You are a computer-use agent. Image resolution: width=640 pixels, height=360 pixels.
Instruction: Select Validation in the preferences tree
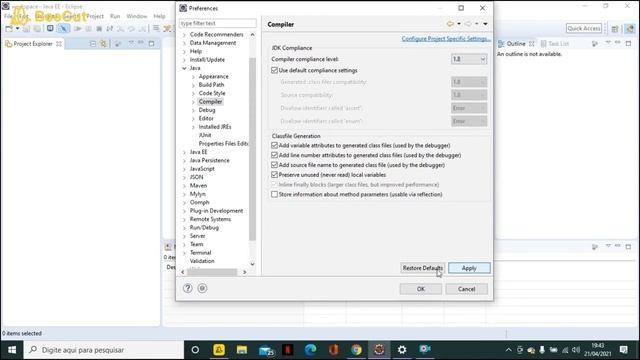point(202,261)
